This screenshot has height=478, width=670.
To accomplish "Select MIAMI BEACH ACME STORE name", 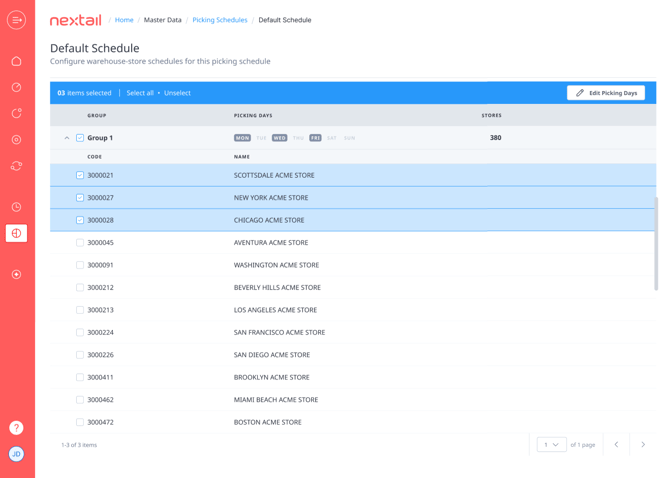I will (276, 400).
